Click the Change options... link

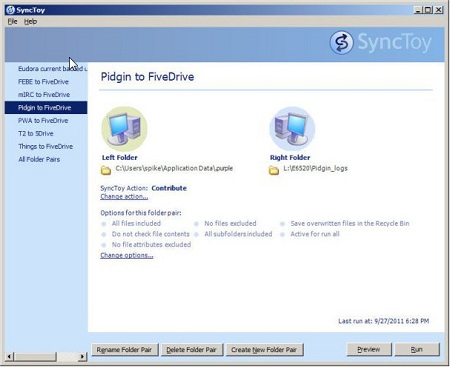(127, 255)
